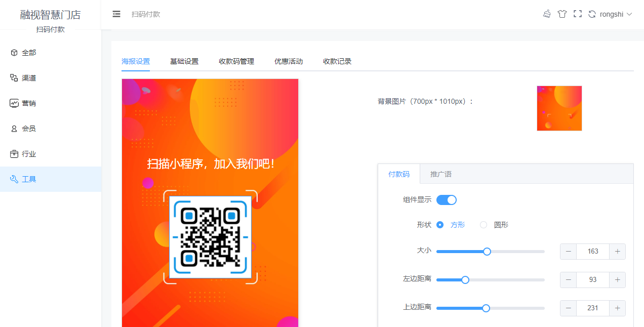This screenshot has width=644, height=327.
Task: Click the broom clear-cache icon
Action: click(547, 14)
